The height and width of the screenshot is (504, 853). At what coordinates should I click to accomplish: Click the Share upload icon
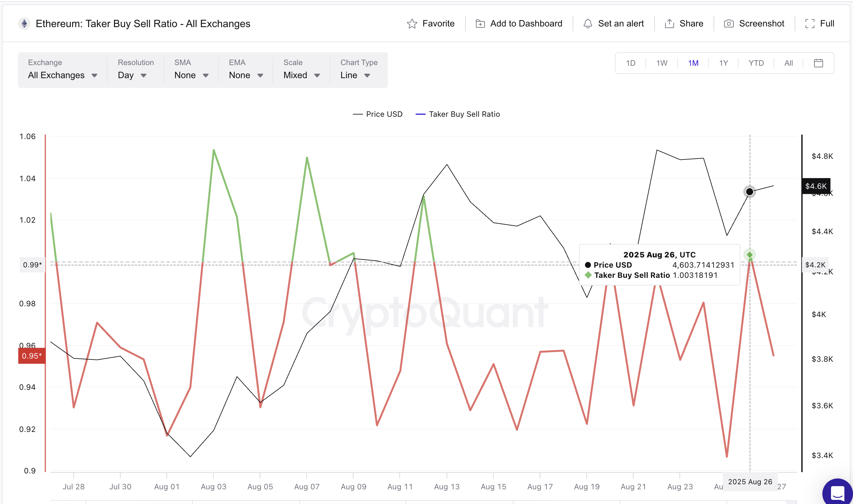point(669,24)
